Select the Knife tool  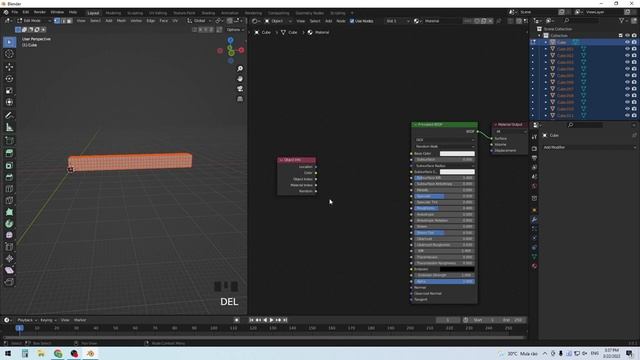pos(9,200)
